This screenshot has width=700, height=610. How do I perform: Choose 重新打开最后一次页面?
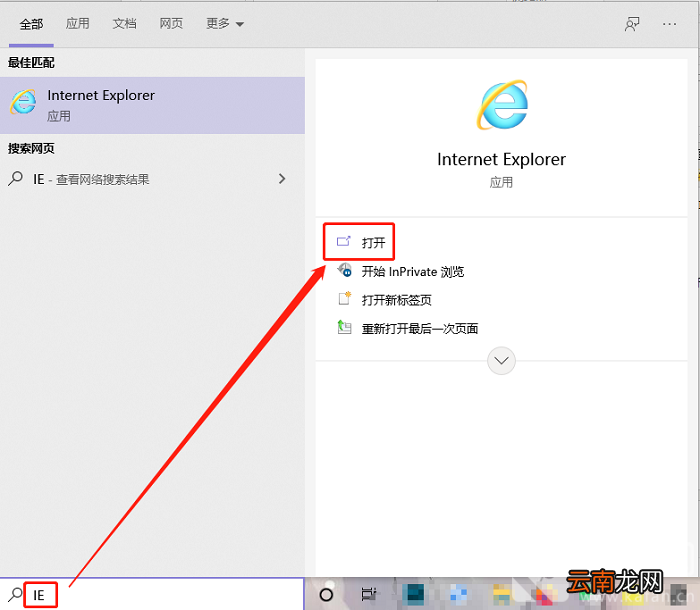[x=408, y=329]
